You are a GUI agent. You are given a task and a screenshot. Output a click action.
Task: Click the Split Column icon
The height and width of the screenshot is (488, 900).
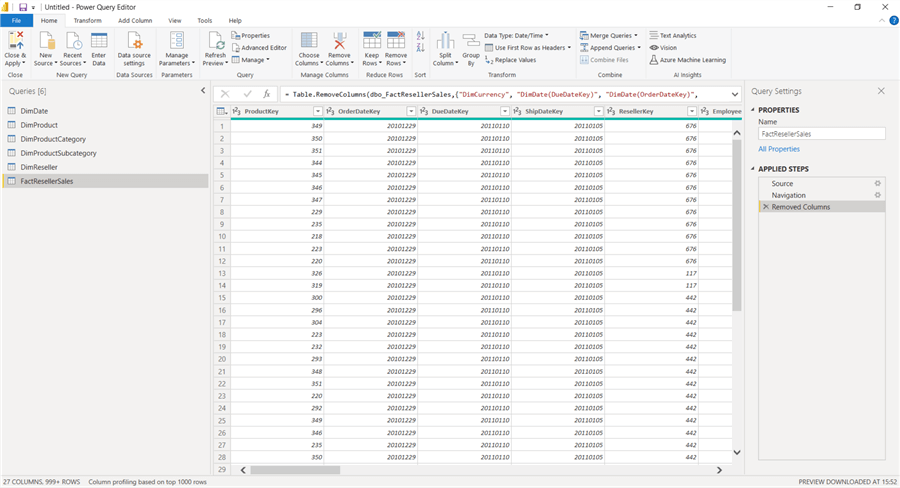pyautogui.click(x=445, y=42)
